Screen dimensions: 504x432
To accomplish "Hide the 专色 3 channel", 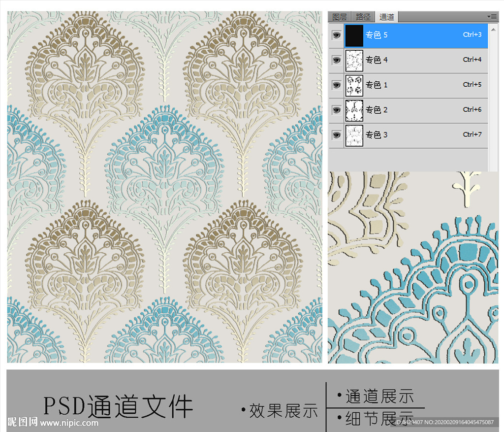I will point(337,135).
